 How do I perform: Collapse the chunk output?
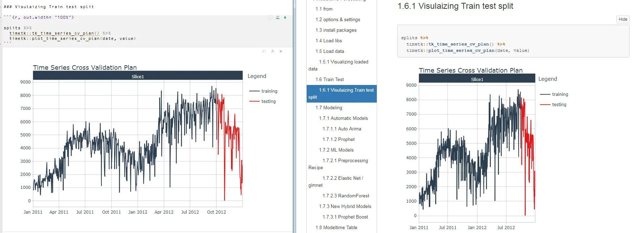pyautogui.click(x=273, y=51)
